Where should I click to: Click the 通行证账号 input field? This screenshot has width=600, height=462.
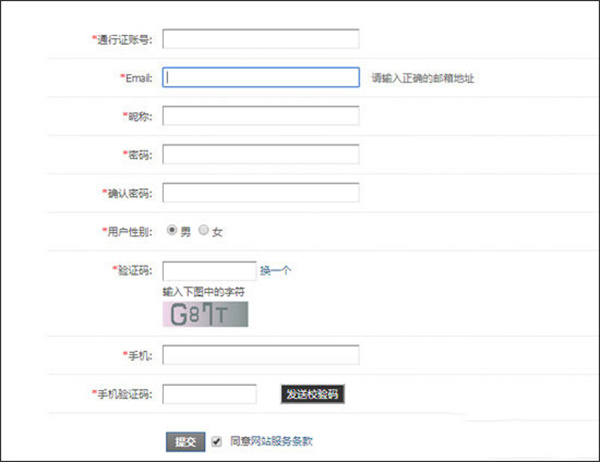(261, 39)
